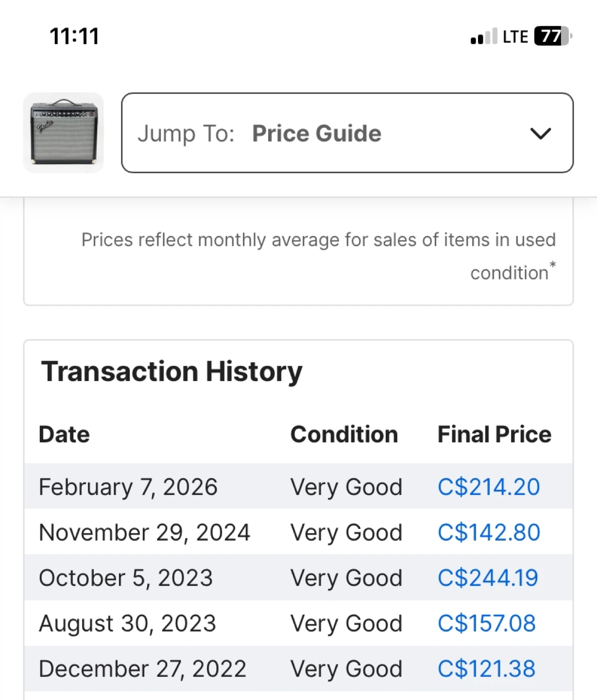Open the C$157.08 price link
This screenshot has width=597, height=700.
point(487,623)
